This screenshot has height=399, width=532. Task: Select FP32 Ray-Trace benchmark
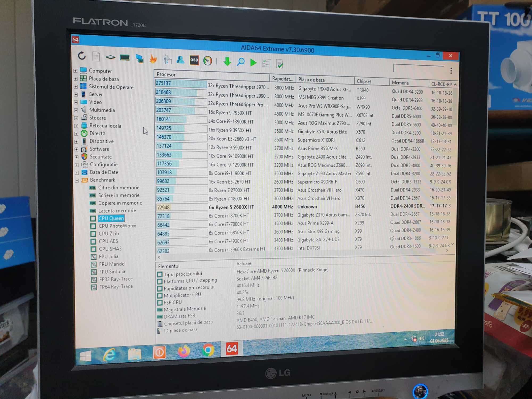[116, 279]
